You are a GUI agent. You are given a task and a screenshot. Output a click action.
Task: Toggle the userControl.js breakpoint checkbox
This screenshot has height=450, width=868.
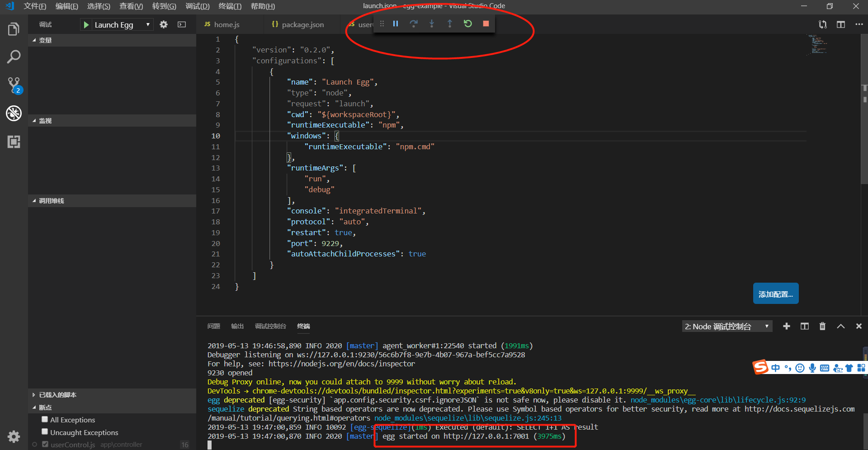coord(45,445)
